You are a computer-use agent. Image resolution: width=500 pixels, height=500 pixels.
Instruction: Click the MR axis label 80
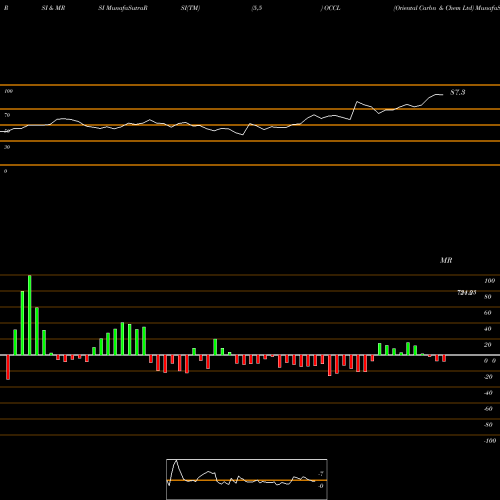coord(488,297)
